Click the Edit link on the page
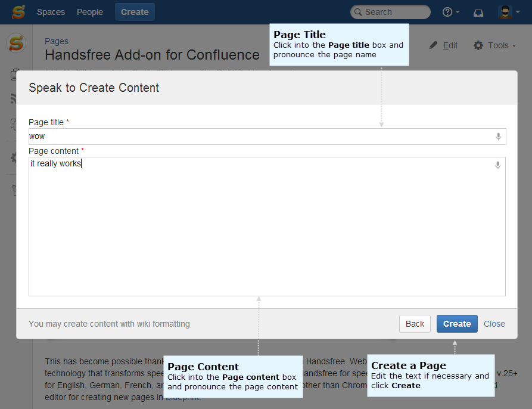 pyautogui.click(x=450, y=45)
